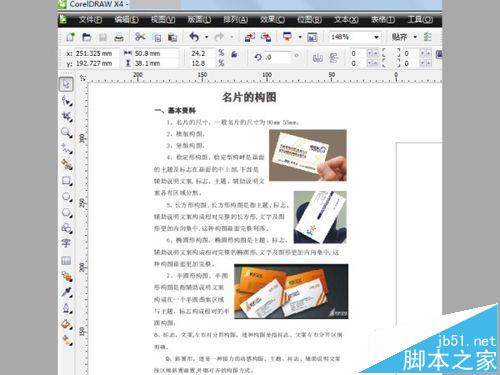The height and width of the screenshot is (375, 500).
Task: Select the Table tool
Action: [66, 260]
